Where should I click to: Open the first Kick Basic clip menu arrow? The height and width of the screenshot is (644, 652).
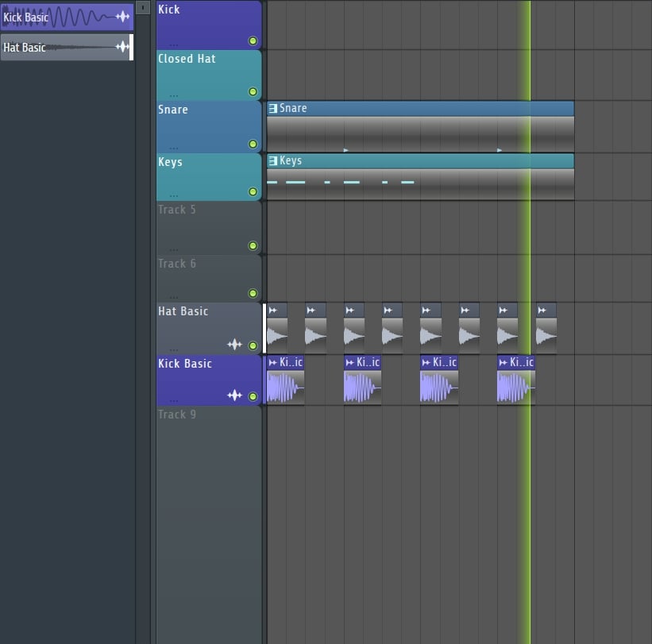point(272,363)
